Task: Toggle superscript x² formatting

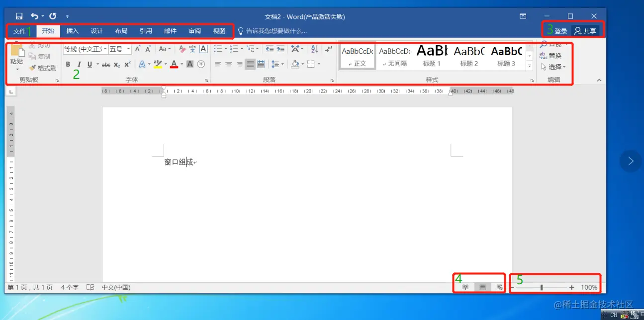Action: pos(127,64)
